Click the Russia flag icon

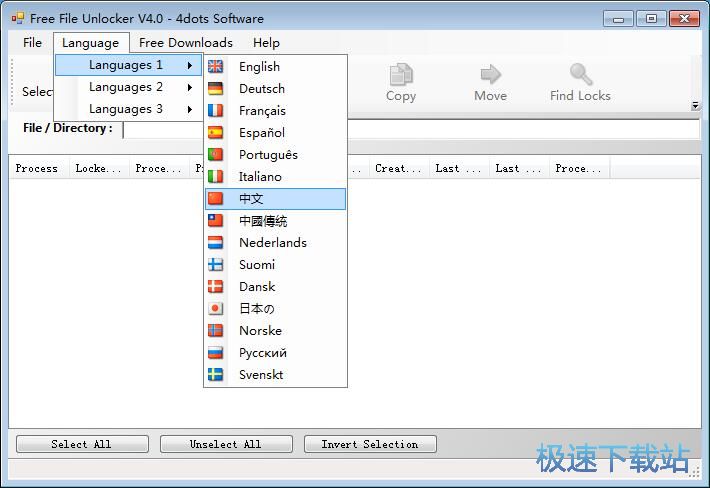[x=216, y=353]
